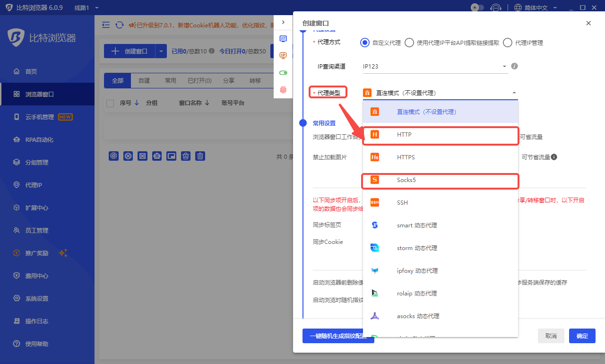The width and height of the screenshot is (605, 364).
Task: Choose storm 动态代理 from the list
Action: point(441,248)
